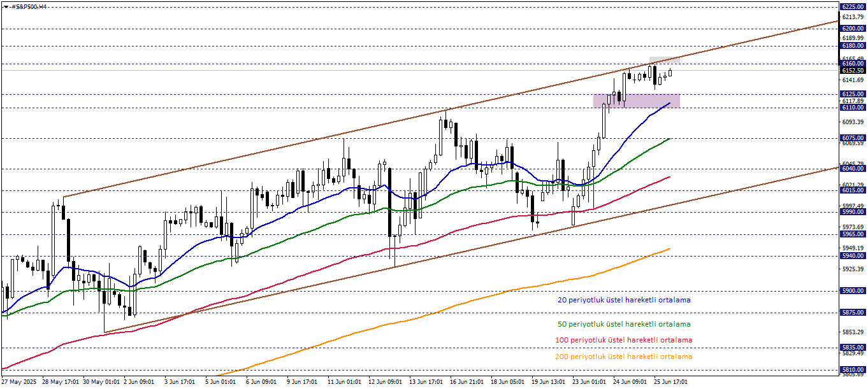Select the 6200.00 price level label

click(853, 29)
